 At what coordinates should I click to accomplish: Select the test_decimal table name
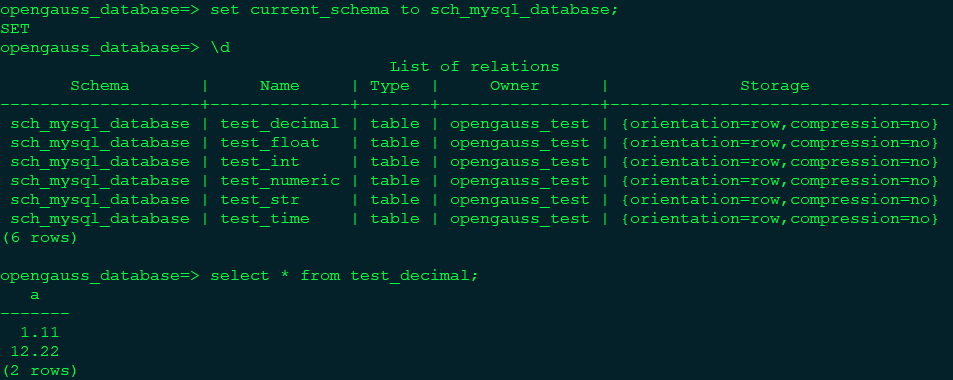point(280,124)
